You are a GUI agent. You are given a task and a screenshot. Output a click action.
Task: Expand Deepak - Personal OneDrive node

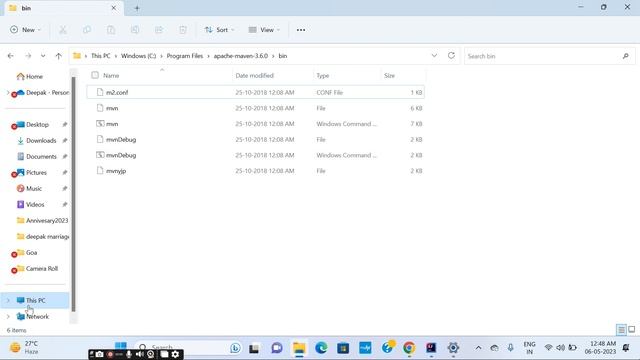coord(8,93)
